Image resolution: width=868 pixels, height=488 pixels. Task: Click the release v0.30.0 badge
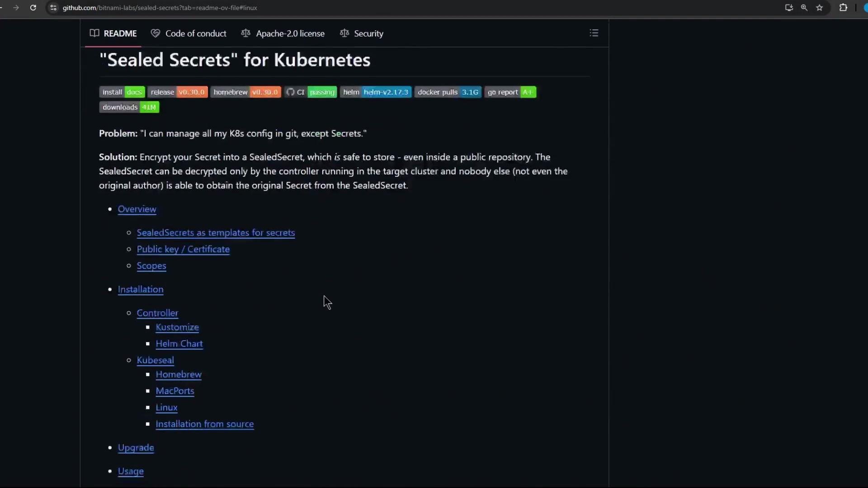pyautogui.click(x=178, y=92)
